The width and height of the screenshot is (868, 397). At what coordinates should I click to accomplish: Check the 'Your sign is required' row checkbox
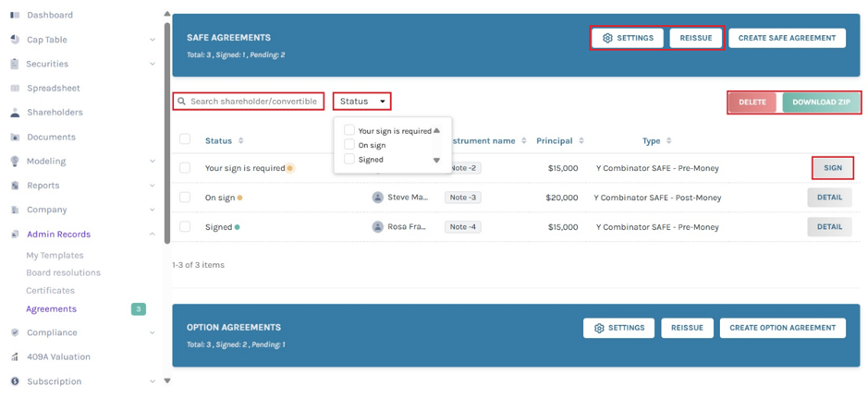185,167
